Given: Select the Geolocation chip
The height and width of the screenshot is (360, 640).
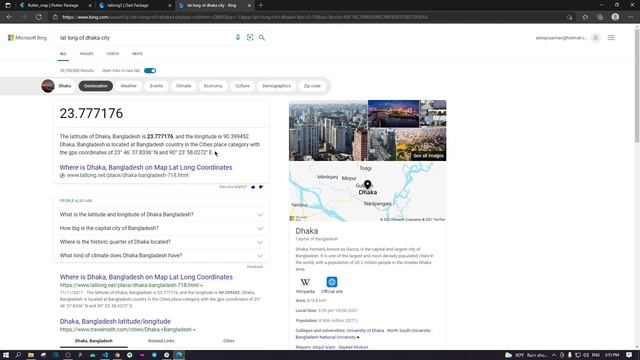Looking at the screenshot, I should click(x=96, y=86).
